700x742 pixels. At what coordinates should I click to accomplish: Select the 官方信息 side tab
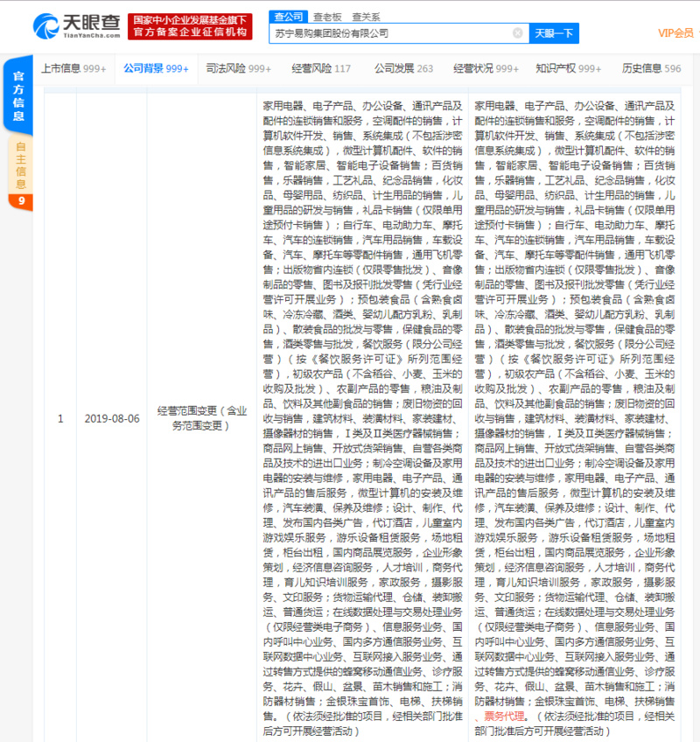point(19,98)
